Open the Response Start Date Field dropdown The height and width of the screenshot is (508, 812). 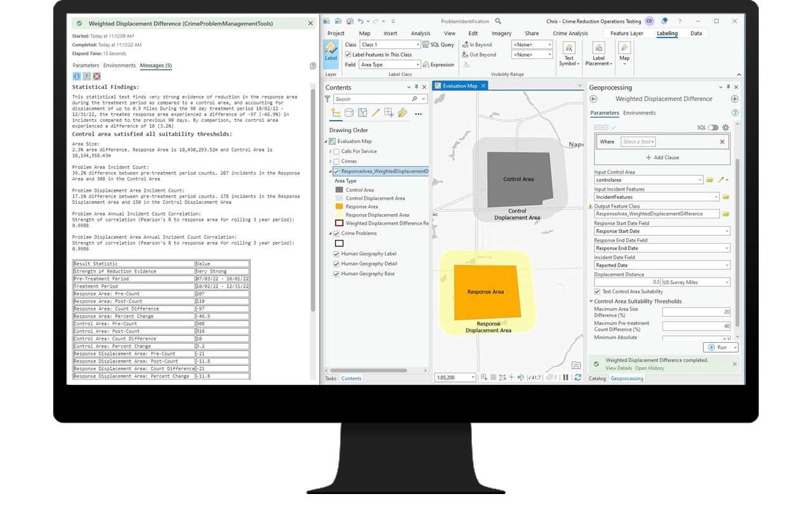tap(662, 231)
